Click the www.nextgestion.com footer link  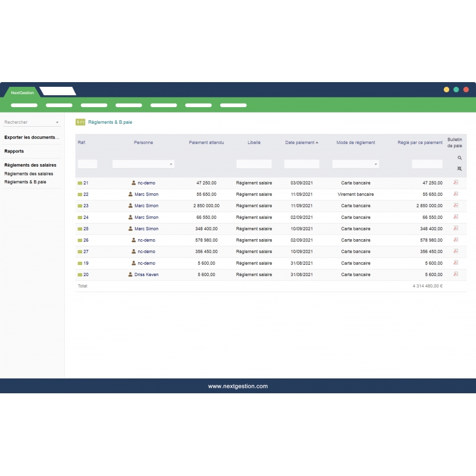[x=238, y=386]
